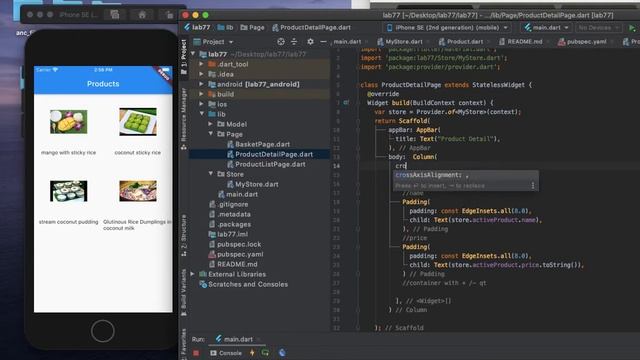Stop the running app with red square

(196, 353)
